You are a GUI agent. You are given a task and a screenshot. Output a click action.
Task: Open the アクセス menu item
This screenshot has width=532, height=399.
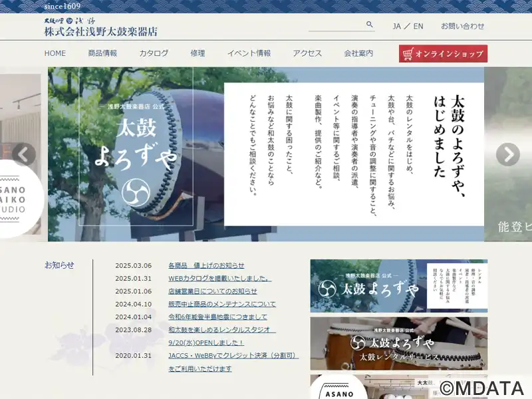pos(307,53)
